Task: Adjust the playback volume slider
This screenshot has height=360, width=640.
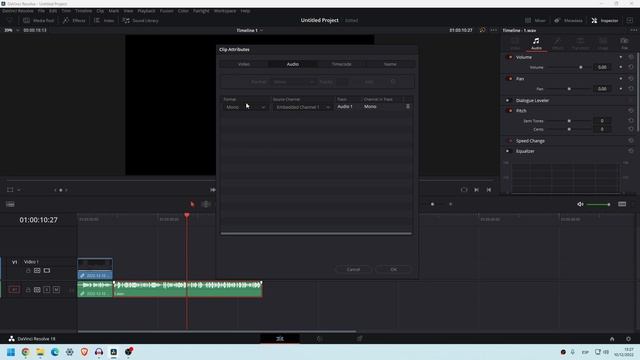Action: 598,204
